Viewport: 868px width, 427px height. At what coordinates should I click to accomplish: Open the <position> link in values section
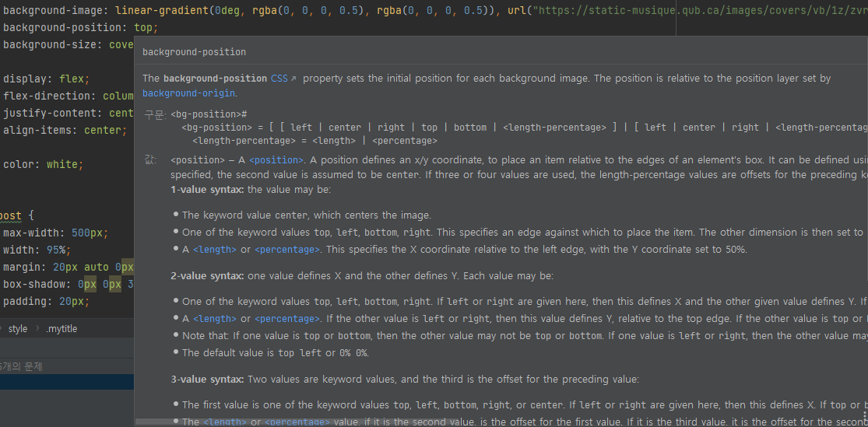tap(276, 160)
